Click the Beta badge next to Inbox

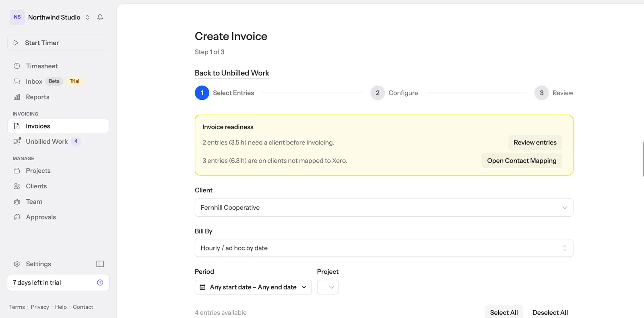tap(54, 81)
